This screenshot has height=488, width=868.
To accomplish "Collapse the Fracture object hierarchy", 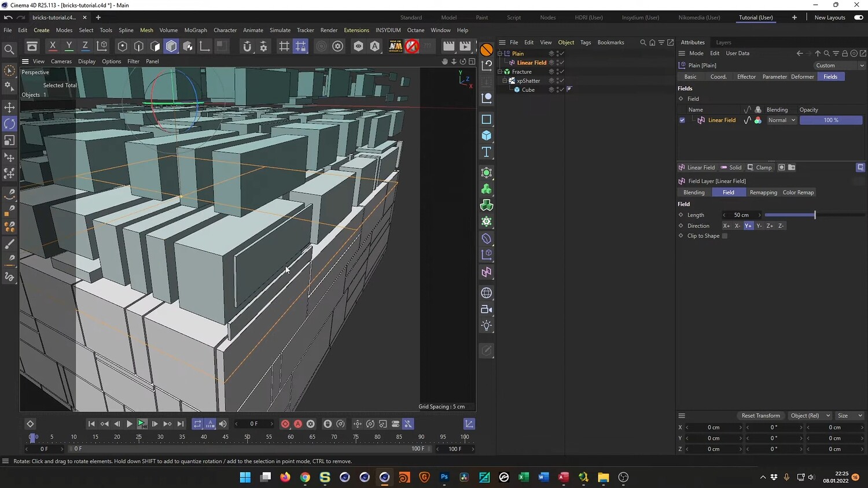I will (x=500, y=72).
